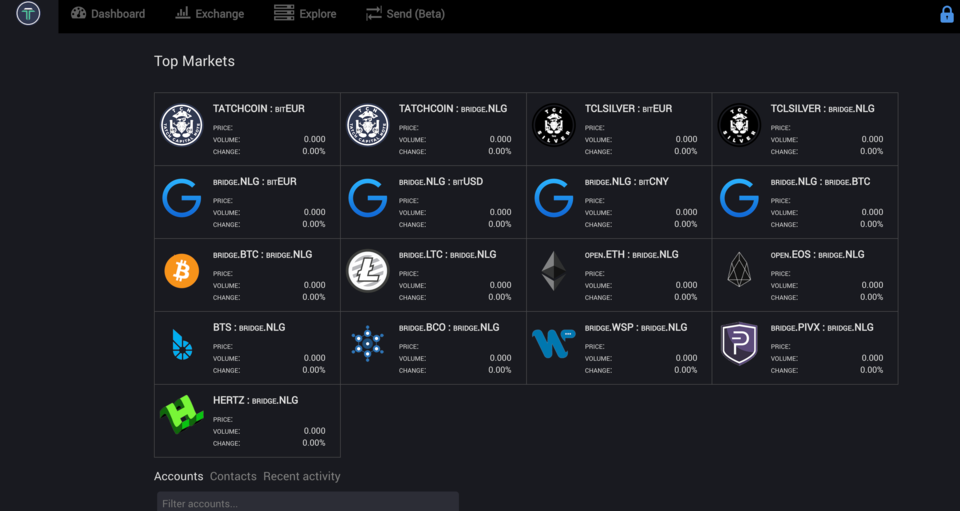Click the open.EOS : bridge.NLG title

(x=817, y=254)
